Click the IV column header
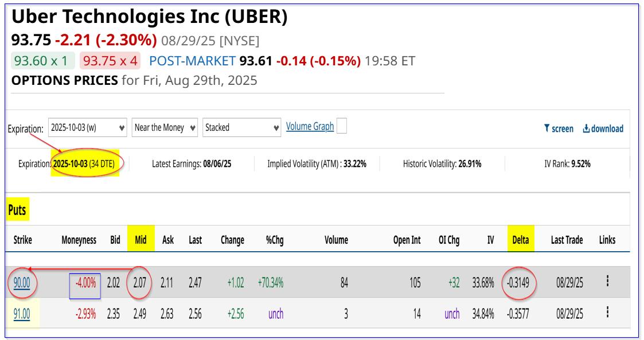Viewport: 644px width, 340px height. [490, 240]
